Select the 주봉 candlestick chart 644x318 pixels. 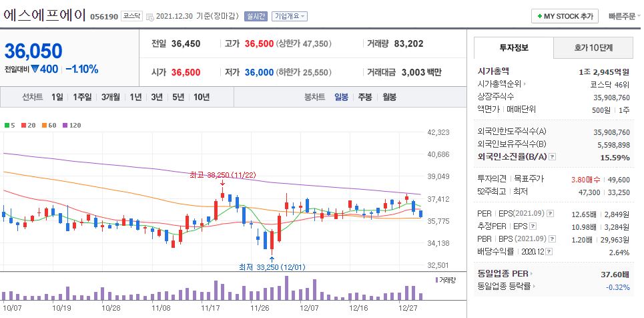[x=365, y=98]
